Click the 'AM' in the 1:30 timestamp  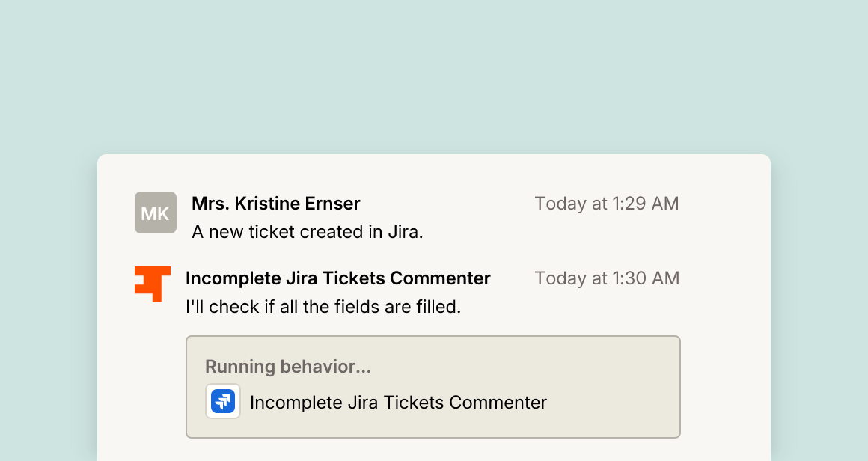[x=664, y=278]
